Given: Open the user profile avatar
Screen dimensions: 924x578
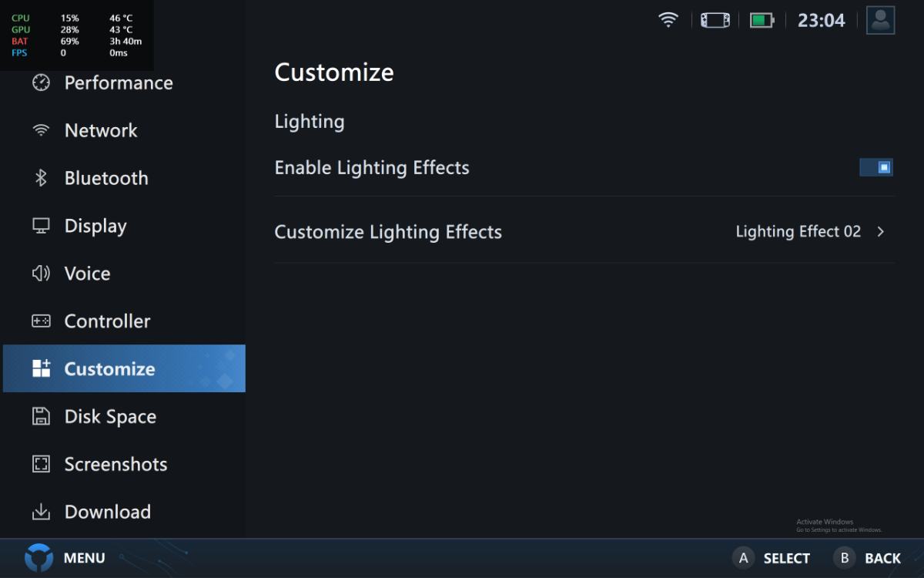Looking at the screenshot, I should (x=880, y=20).
